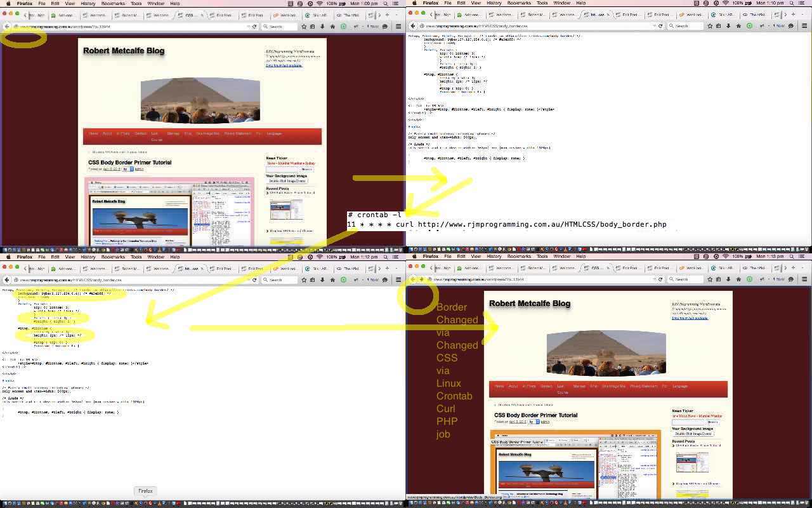The width and height of the screenshot is (812, 508).
Task: Click the bookmark star in top-left window toolbar
Action: pos(304,27)
